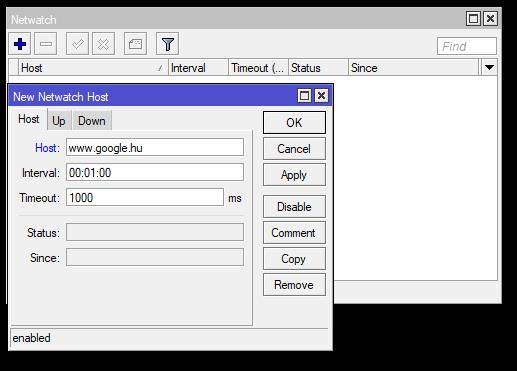Close the New Netwatch Host dialog
Image resolution: width=517 pixels, height=371 pixels.
321,96
